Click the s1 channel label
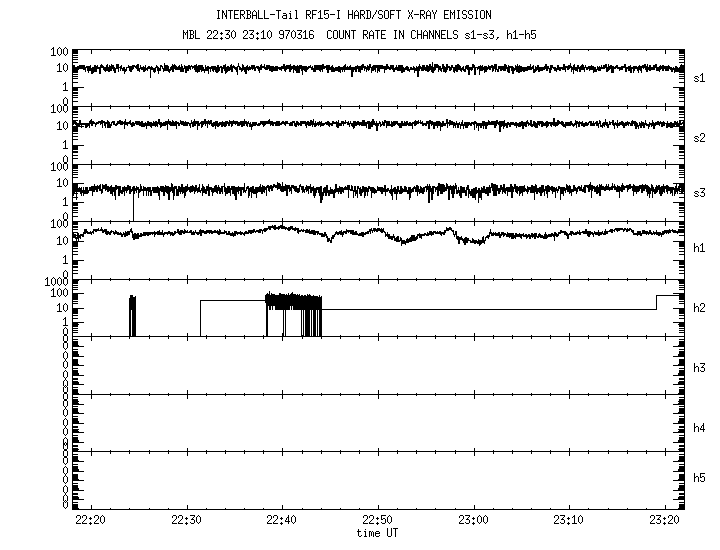The image size is (720, 550). tap(699, 77)
